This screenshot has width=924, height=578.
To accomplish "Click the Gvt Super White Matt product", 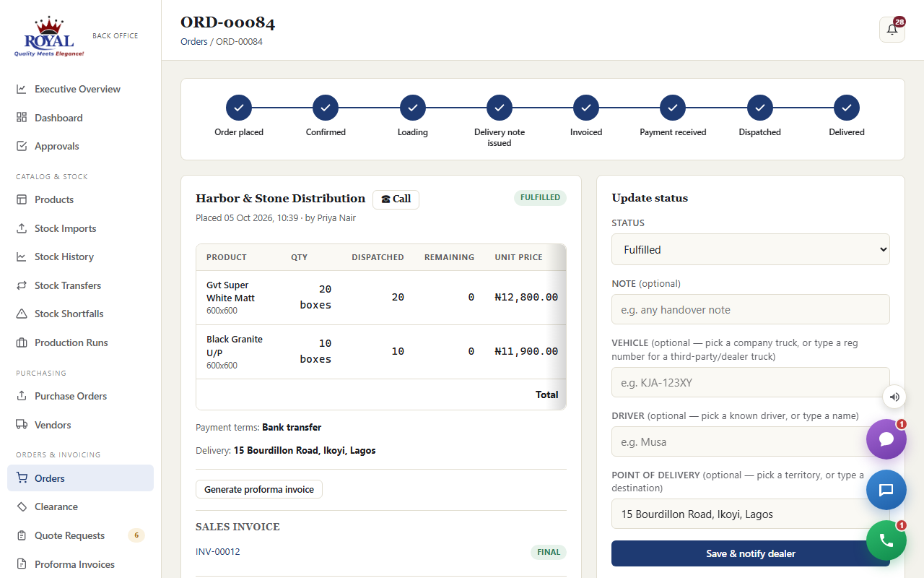I will (230, 291).
